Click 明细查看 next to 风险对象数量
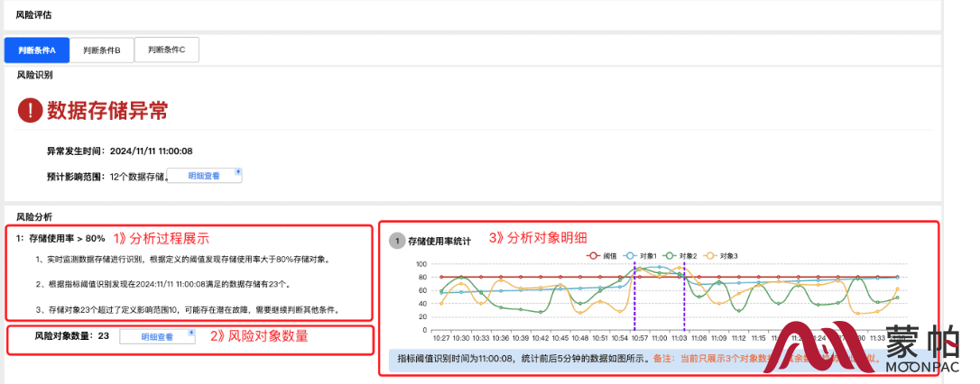Screen dimensions: 980x384 [x=158, y=336]
